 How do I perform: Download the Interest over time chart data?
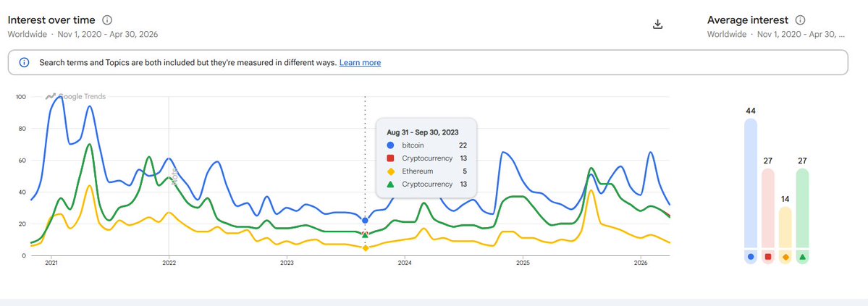tap(657, 25)
